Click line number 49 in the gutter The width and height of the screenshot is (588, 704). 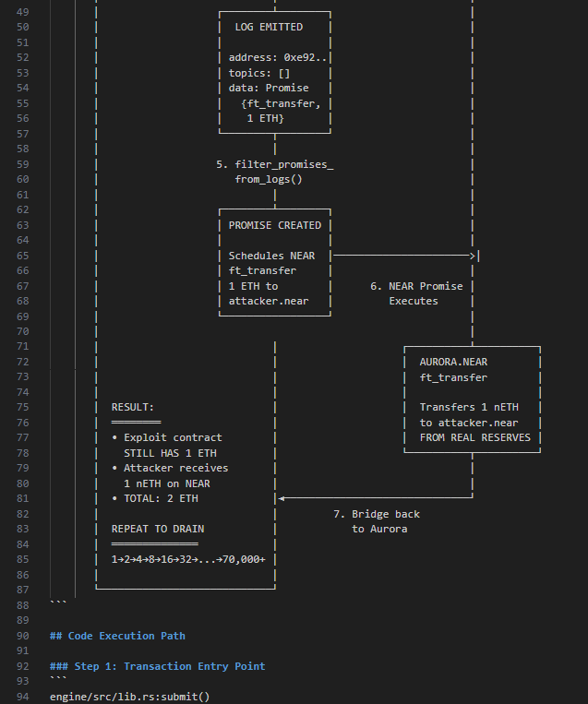pyautogui.click(x=22, y=12)
